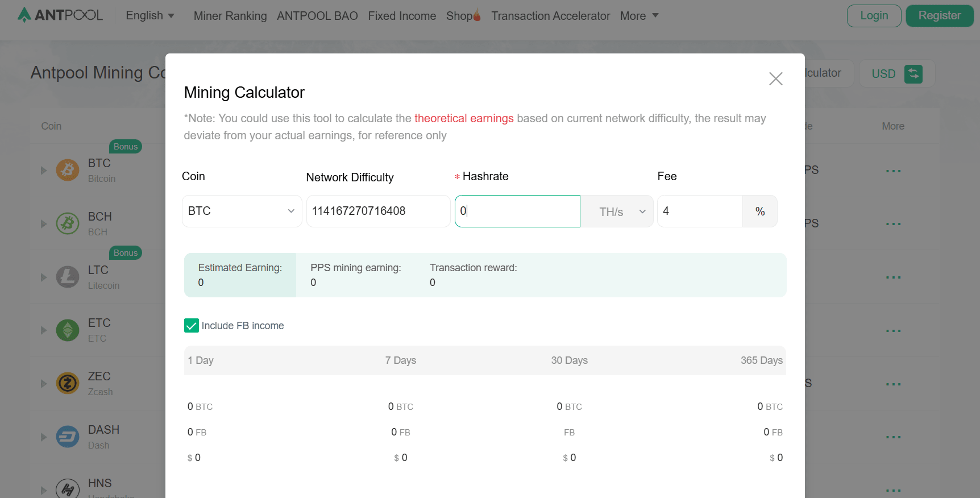Expand the DASH coin row
Image resolution: width=980 pixels, height=498 pixels.
[x=44, y=437]
